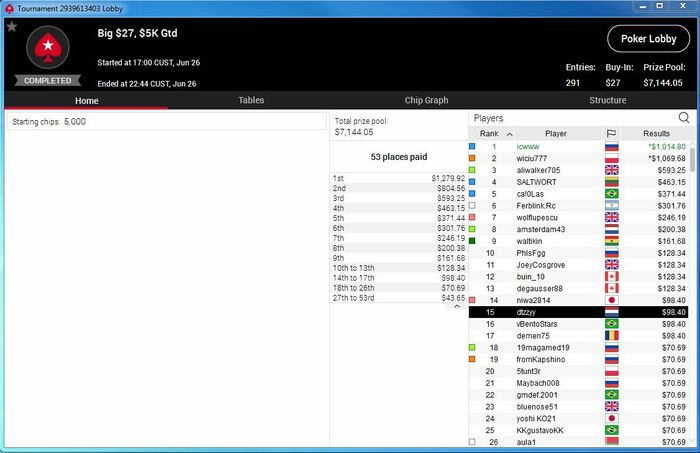Sort players by country flag column

click(611, 133)
